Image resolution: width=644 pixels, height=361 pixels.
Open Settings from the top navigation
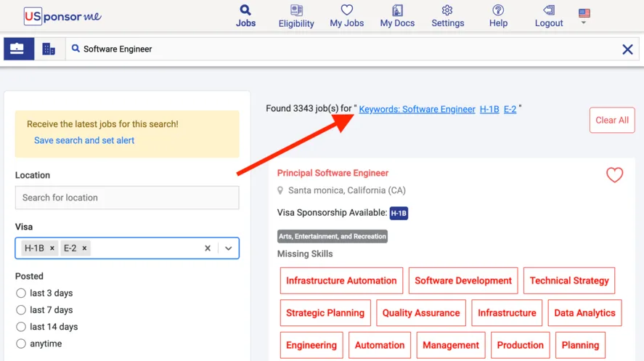pos(448,16)
